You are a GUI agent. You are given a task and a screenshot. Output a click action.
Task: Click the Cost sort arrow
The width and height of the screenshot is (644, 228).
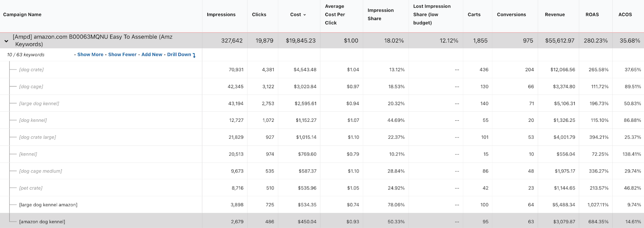pos(305,15)
